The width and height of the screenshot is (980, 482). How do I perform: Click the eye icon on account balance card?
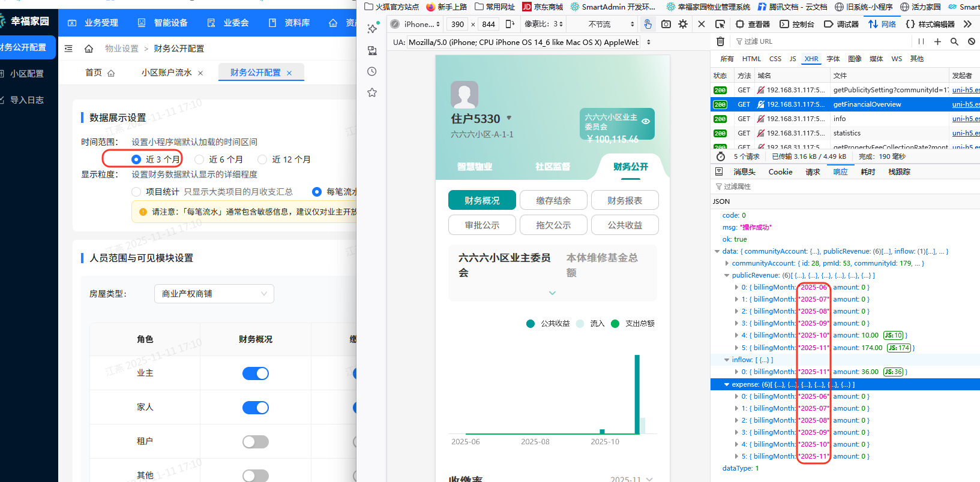point(646,121)
